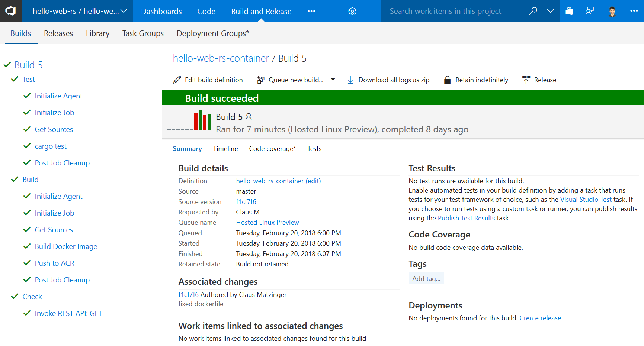Open the Releases tab

pos(58,33)
